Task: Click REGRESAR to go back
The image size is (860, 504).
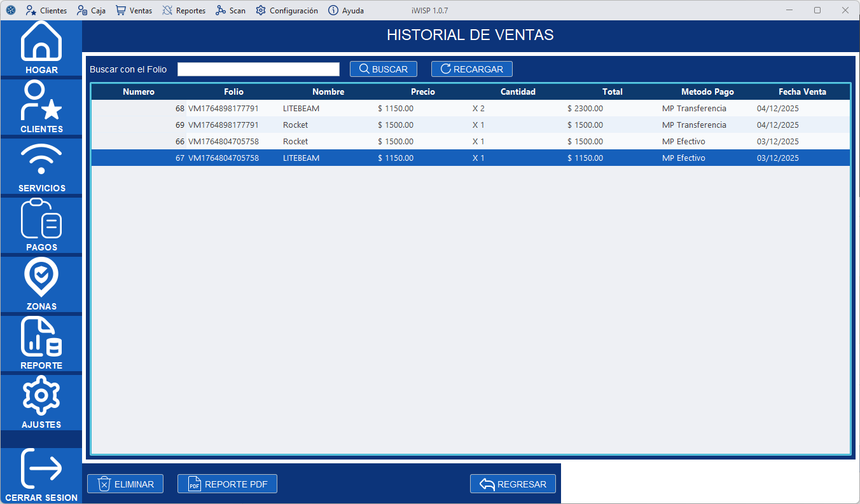Action: [x=513, y=484]
